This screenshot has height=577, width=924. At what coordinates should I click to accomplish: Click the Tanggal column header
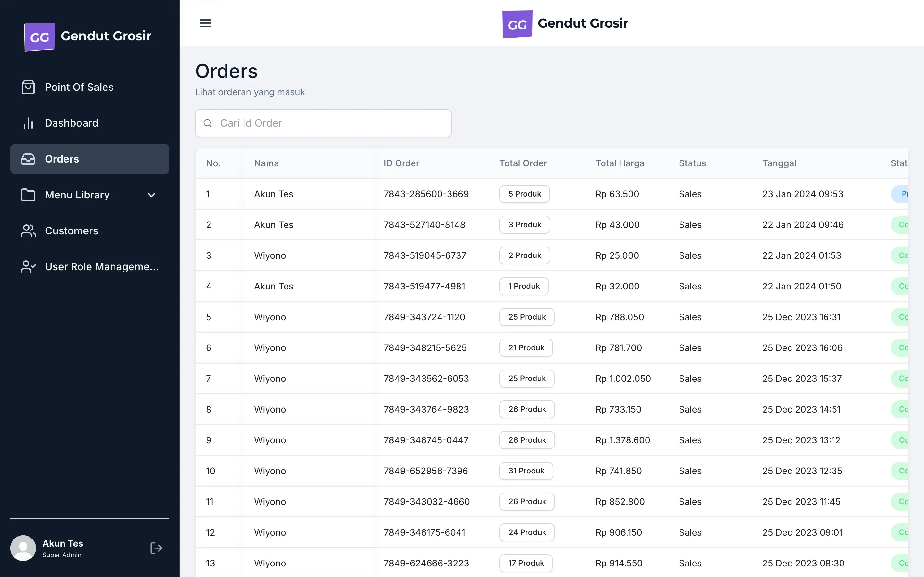pyautogui.click(x=779, y=163)
